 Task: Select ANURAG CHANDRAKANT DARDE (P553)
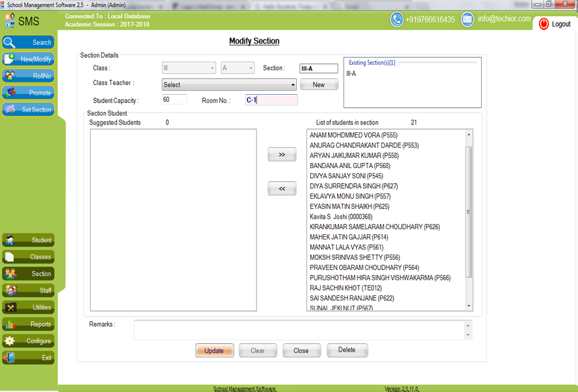click(364, 145)
